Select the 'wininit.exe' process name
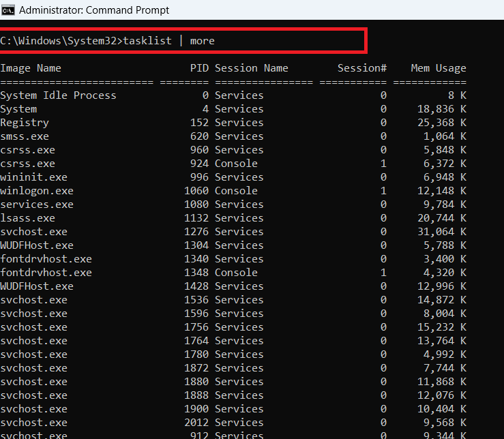Screen dimensions: 504x439 coord(33,177)
